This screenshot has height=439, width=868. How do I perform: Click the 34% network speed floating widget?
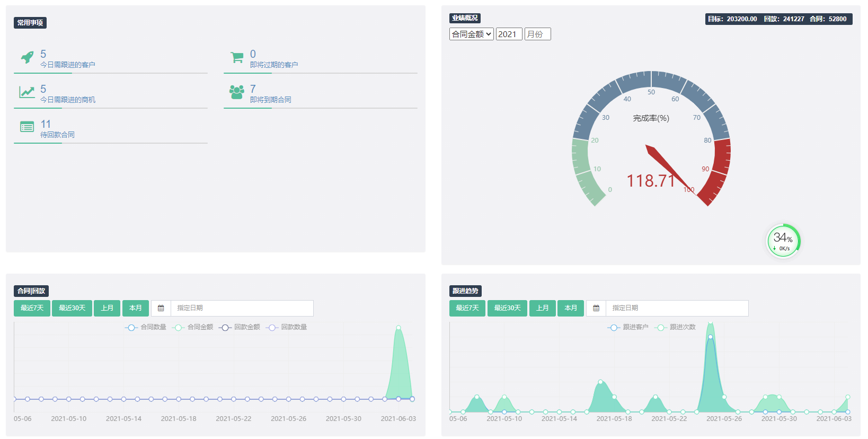coord(783,241)
